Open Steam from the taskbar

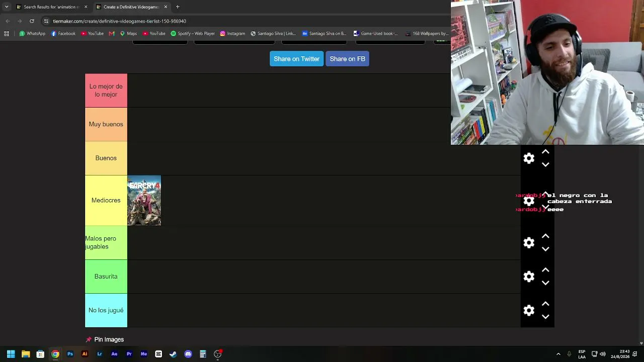click(x=173, y=354)
